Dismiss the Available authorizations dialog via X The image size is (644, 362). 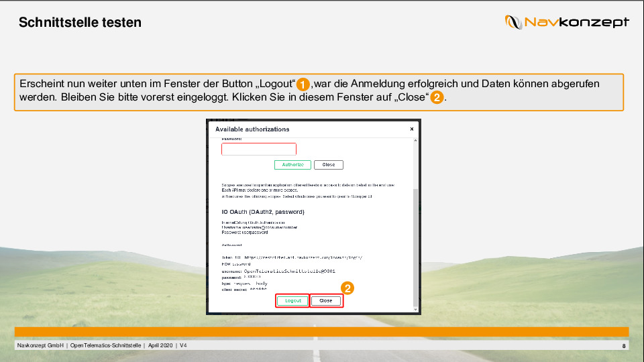(412, 129)
